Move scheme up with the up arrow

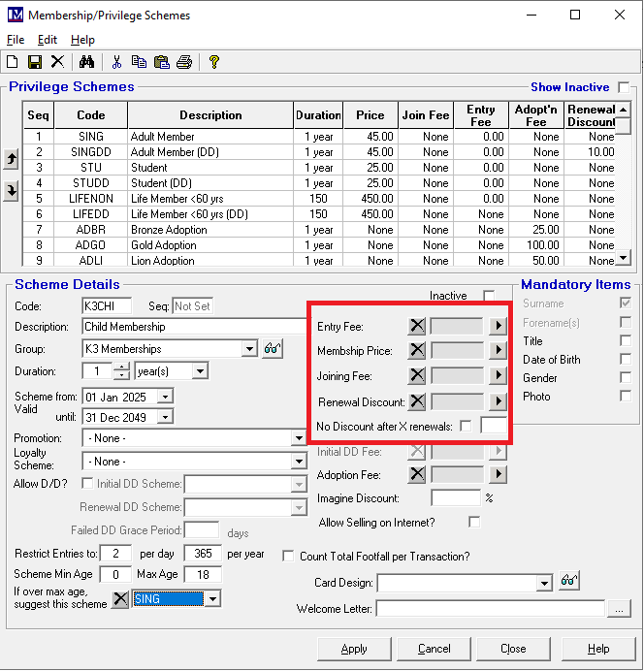point(12,159)
